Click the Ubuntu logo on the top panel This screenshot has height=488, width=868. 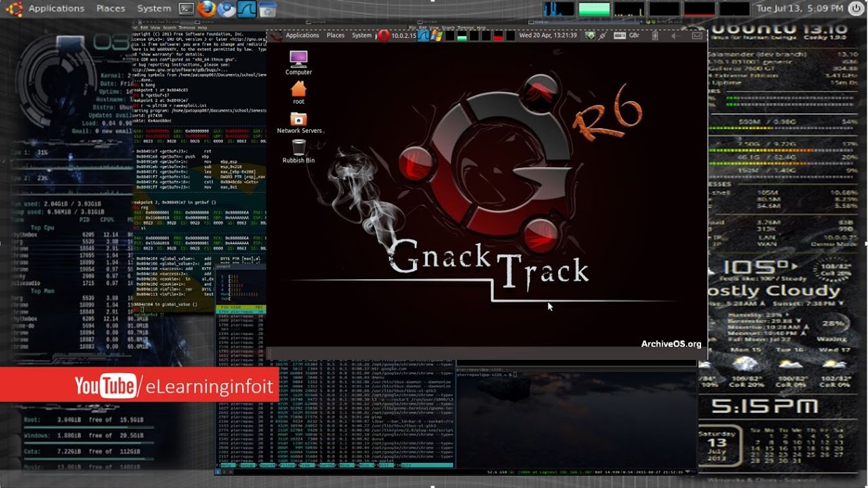click(14, 9)
